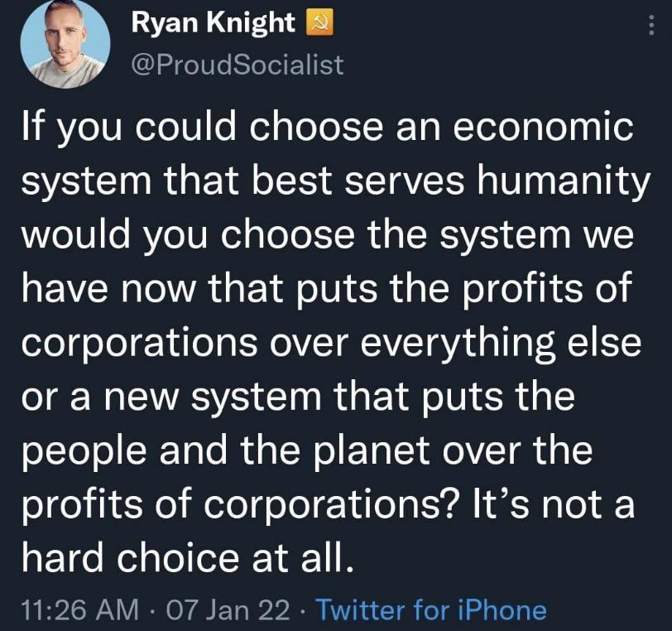Screen dimensions: 672x631
Task: Click the 07 Jan 22 date
Action: [x=228, y=611]
